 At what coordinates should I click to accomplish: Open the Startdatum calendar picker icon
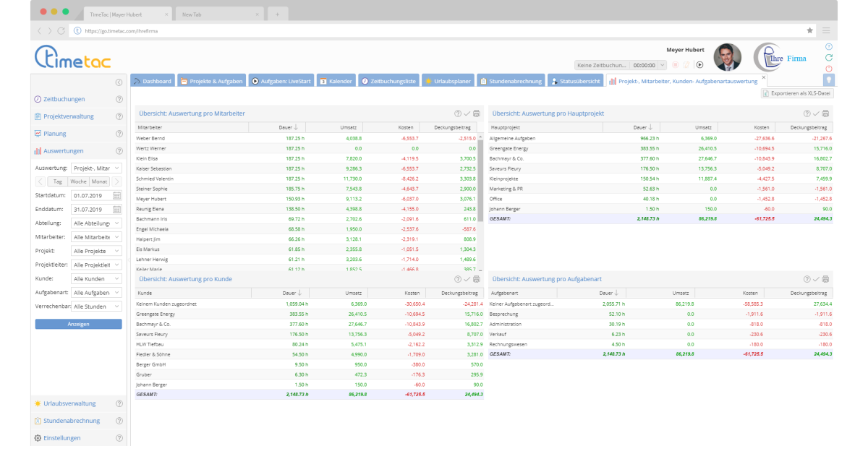116,196
